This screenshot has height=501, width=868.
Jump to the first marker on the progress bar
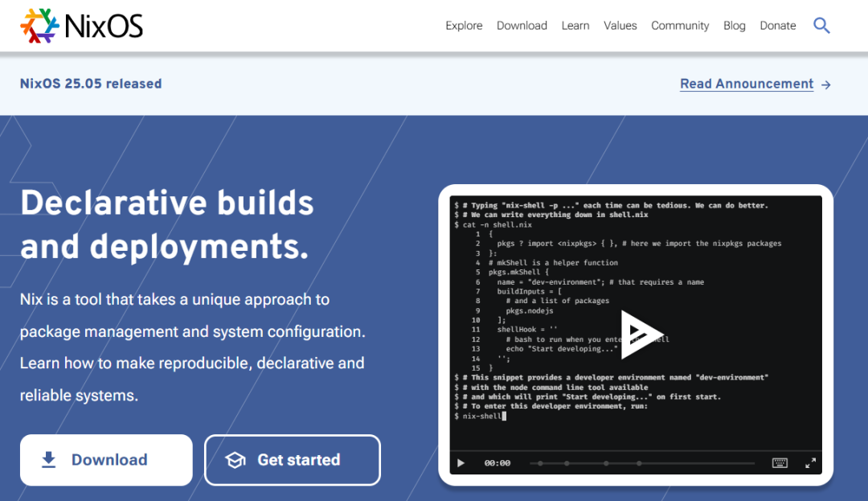coord(540,463)
